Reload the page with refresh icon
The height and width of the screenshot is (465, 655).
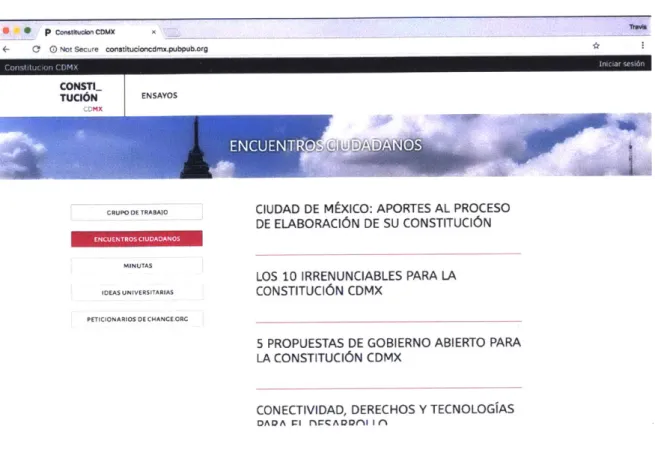pos(36,49)
